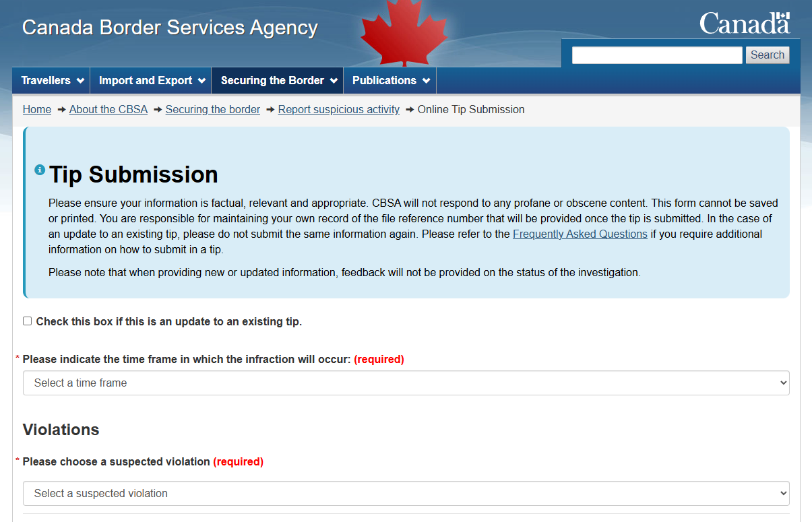Image resolution: width=812 pixels, height=522 pixels.
Task: Click the blue info icon beside Tip Submission
Action: [40, 169]
